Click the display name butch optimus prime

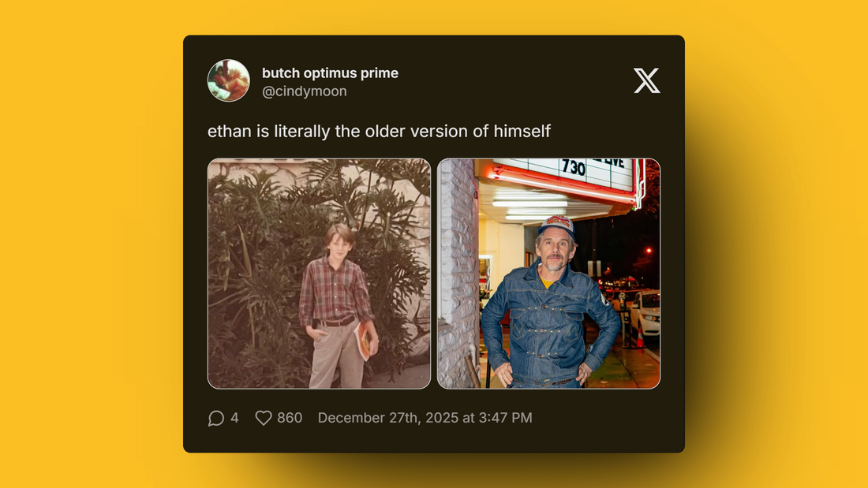[x=330, y=73]
